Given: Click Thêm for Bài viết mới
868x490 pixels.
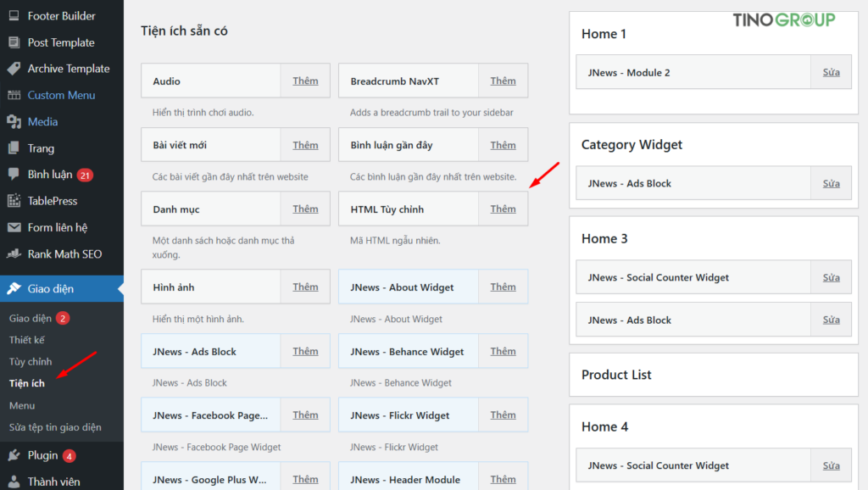Looking at the screenshot, I should (x=305, y=145).
